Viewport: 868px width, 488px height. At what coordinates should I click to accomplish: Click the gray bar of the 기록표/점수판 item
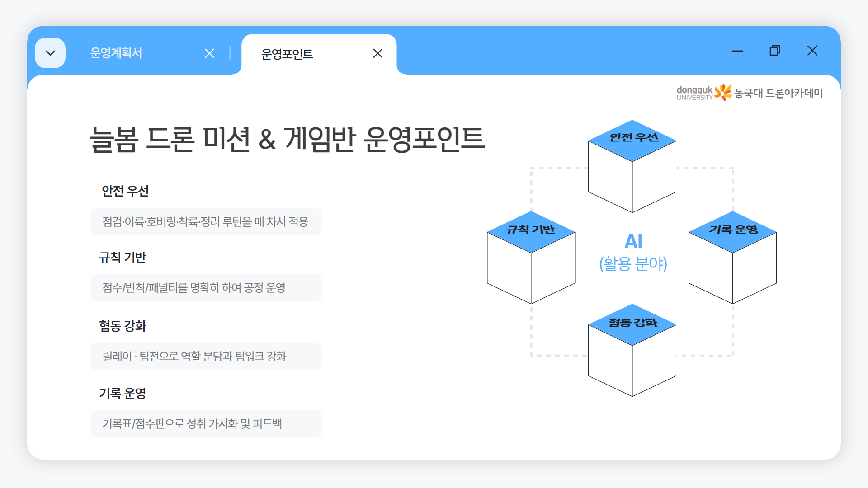pos(206,424)
